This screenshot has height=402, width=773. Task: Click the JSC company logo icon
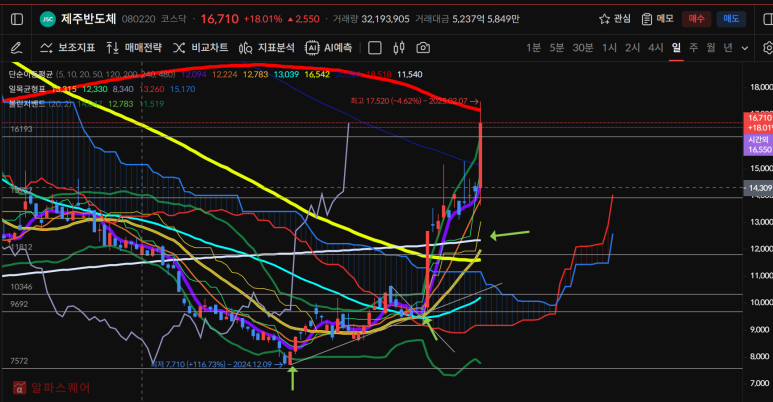pos(48,19)
